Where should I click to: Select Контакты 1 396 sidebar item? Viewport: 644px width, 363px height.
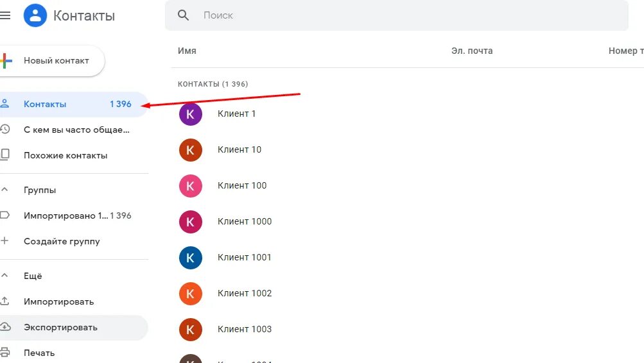tap(74, 104)
